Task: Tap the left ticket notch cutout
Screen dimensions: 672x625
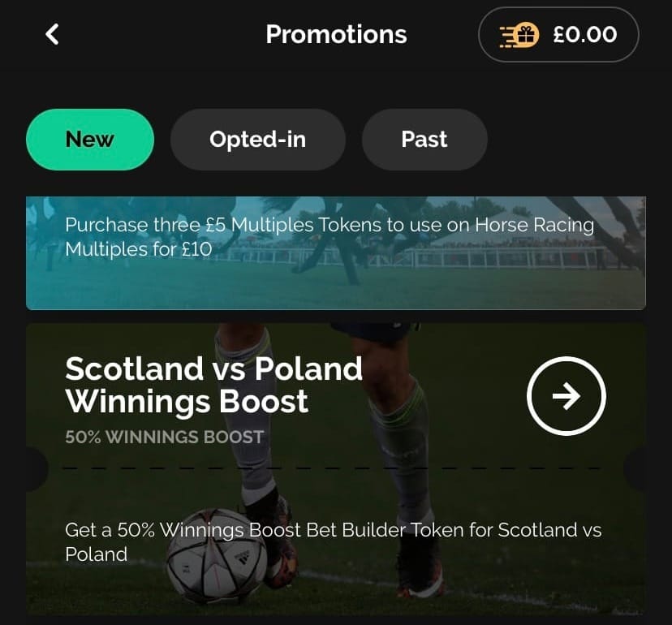Action: [x=37, y=468]
